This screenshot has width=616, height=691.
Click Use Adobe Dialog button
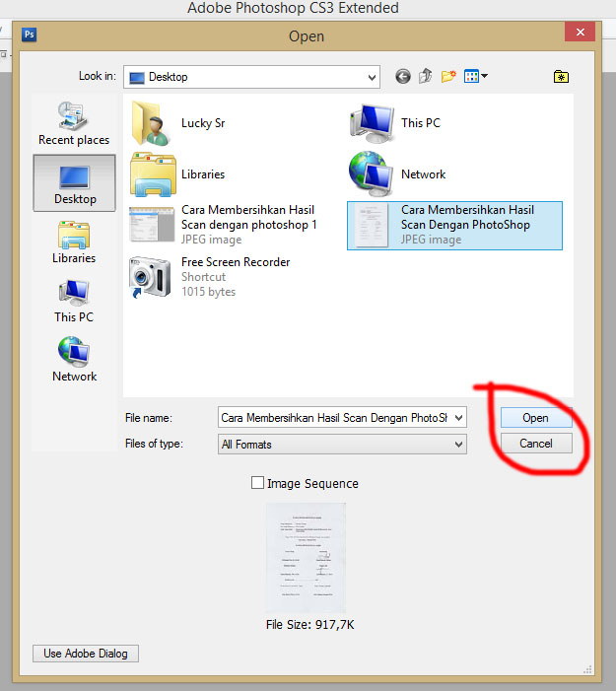coord(86,654)
